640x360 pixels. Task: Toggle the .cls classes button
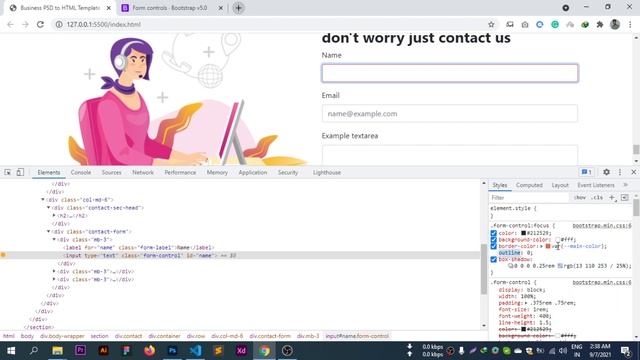point(597,198)
